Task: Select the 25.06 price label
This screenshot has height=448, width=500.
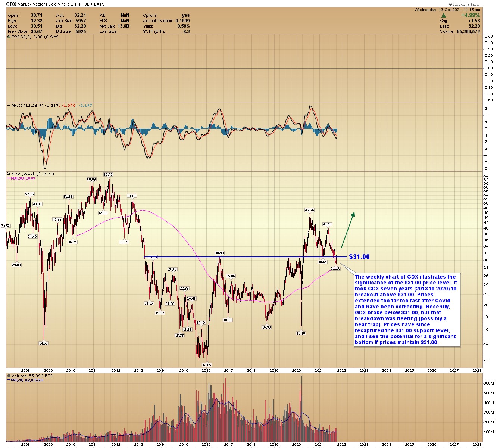Action: (231, 276)
